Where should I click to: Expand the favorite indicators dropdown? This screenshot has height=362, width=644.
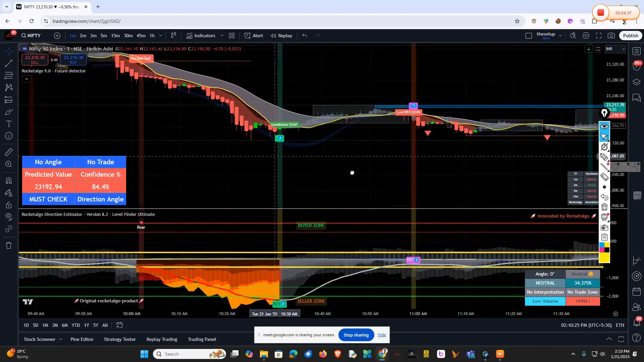click(222, 36)
